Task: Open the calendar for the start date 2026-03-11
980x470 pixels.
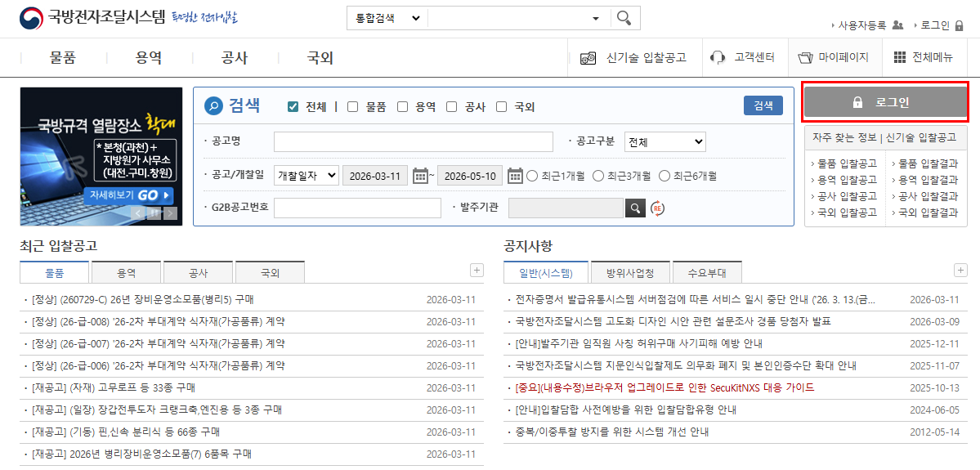Action: point(421,176)
